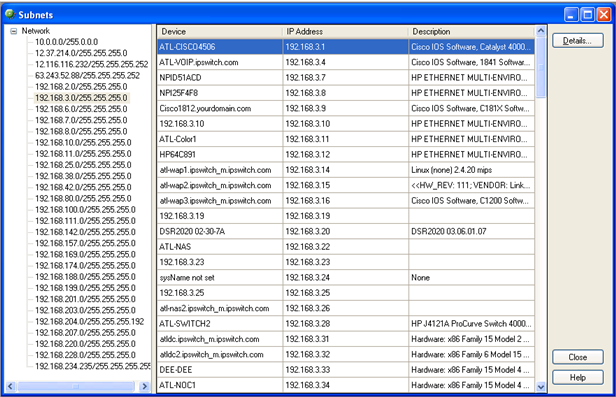This screenshot has width=616, height=397.
Task: Select subnet 192.168.142.0/255.255.255.0
Action: point(85,232)
